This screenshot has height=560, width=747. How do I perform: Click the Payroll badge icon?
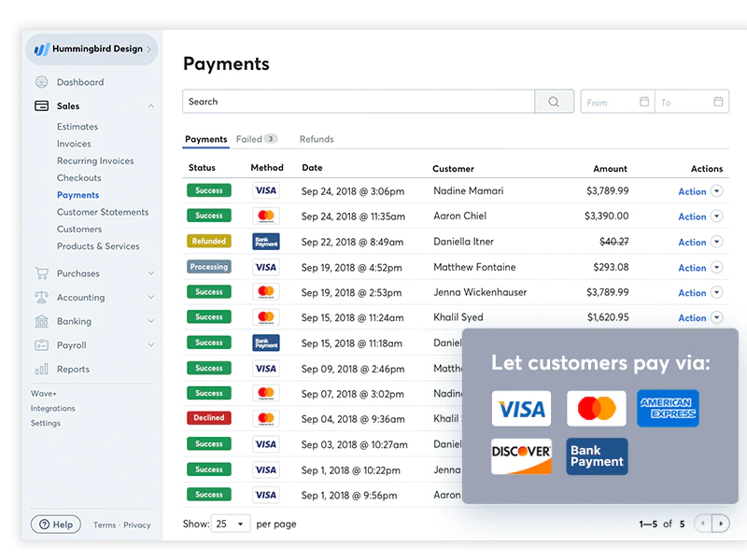point(41,344)
